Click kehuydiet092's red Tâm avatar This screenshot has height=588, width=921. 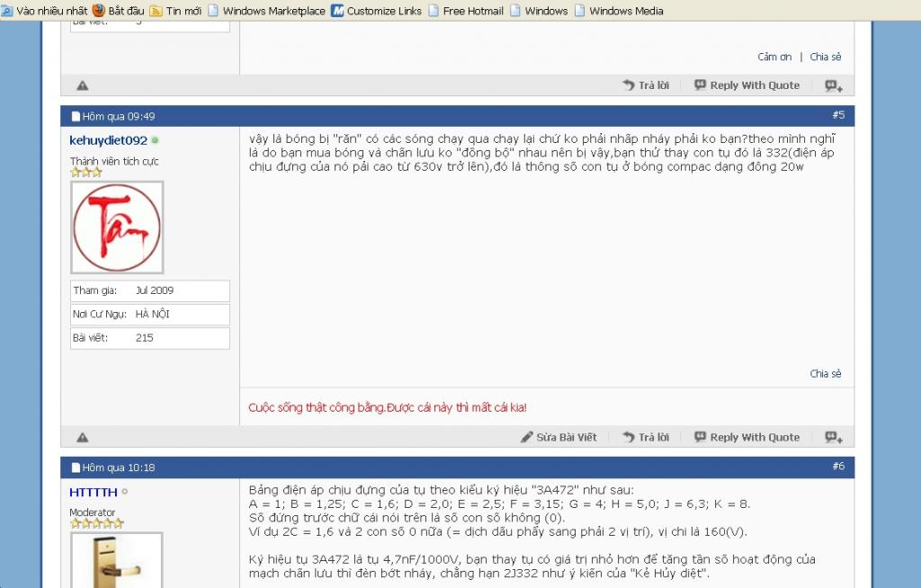pyautogui.click(x=117, y=227)
